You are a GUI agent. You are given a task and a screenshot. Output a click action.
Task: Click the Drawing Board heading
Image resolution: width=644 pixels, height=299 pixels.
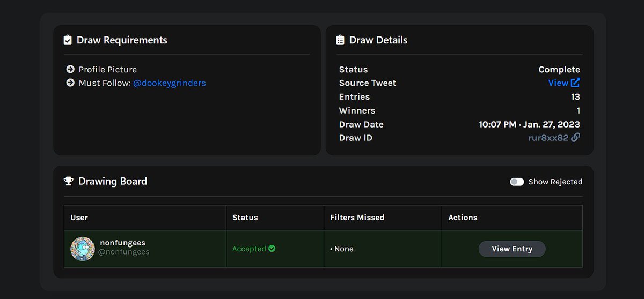[x=113, y=181]
